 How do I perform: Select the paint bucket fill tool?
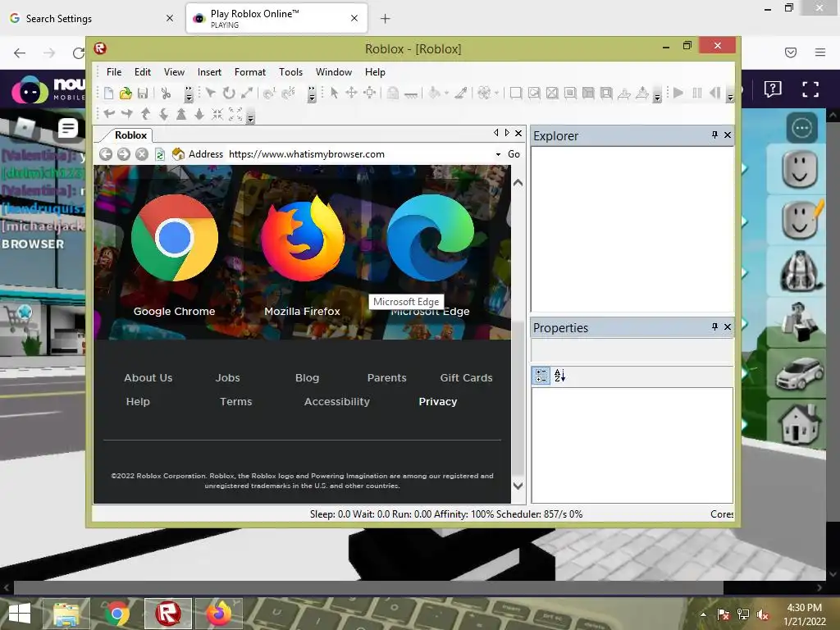(x=435, y=94)
